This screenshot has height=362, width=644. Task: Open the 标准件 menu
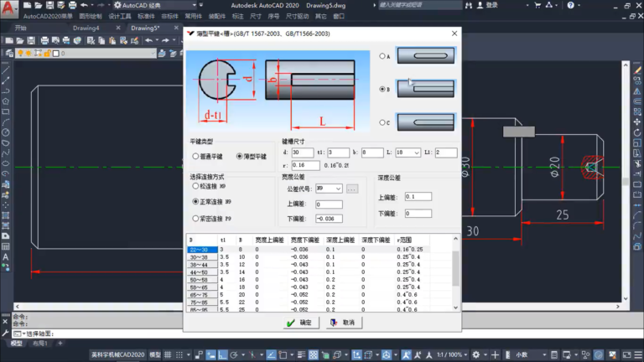[146, 17]
